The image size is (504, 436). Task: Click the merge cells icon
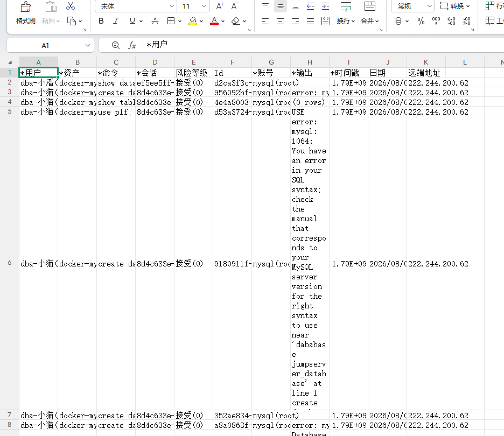click(x=369, y=6)
